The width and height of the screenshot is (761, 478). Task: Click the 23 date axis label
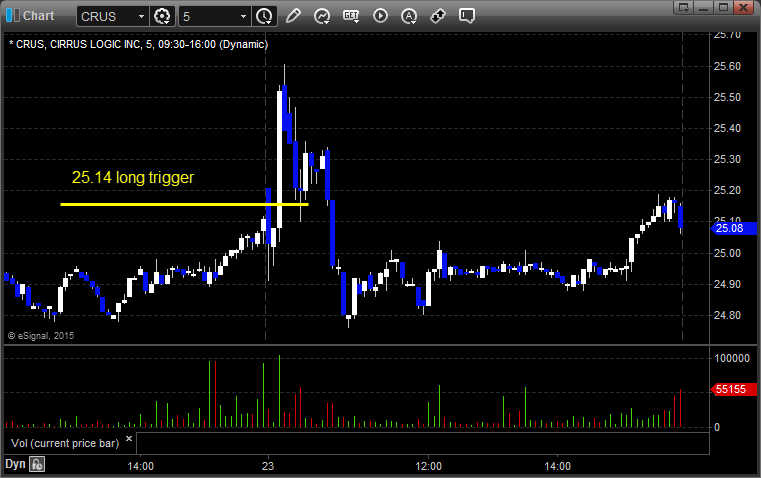(x=268, y=466)
